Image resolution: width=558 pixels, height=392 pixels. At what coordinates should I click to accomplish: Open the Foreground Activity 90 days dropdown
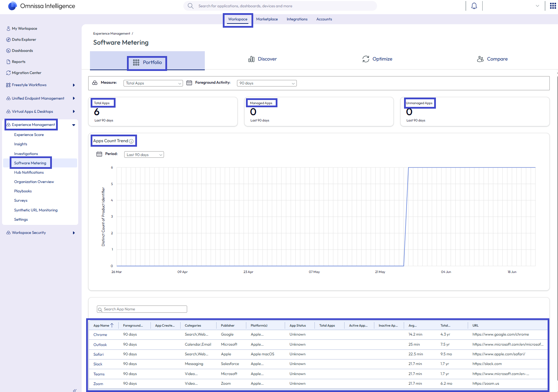click(x=267, y=83)
